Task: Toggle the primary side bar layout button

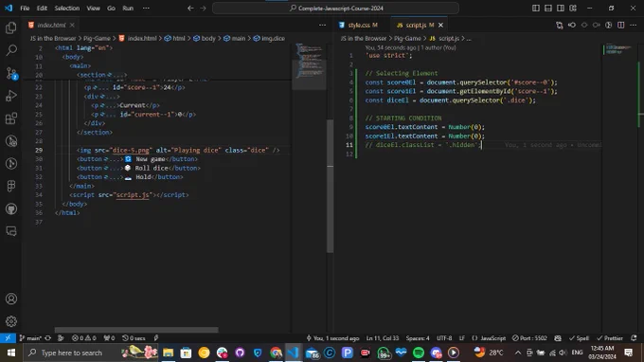Action: click(x=536, y=9)
